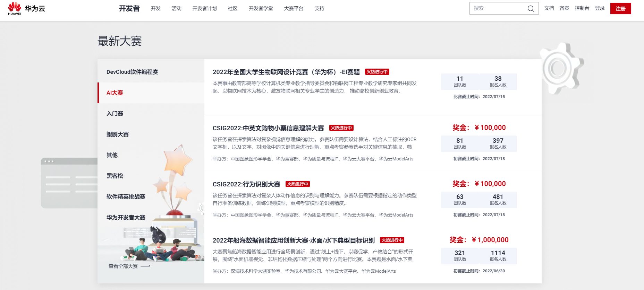Click the red 注册 register button
The height and width of the screenshot is (290, 644).
click(621, 8)
